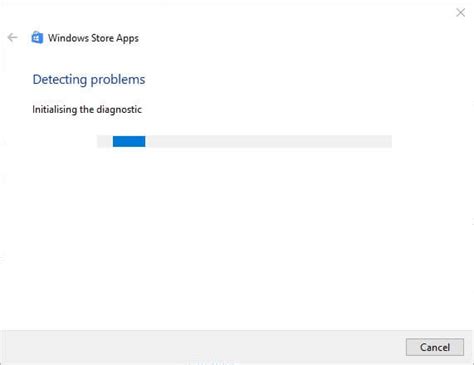Click the Initialising the diagnostic status text
This screenshot has width=474, height=365.
coord(87,109)
